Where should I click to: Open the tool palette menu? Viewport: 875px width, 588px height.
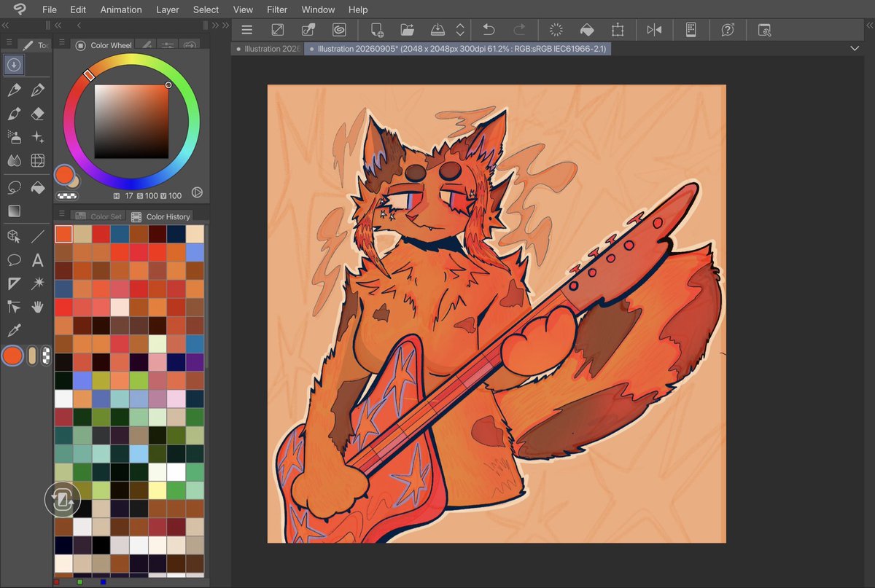point(9,42)
